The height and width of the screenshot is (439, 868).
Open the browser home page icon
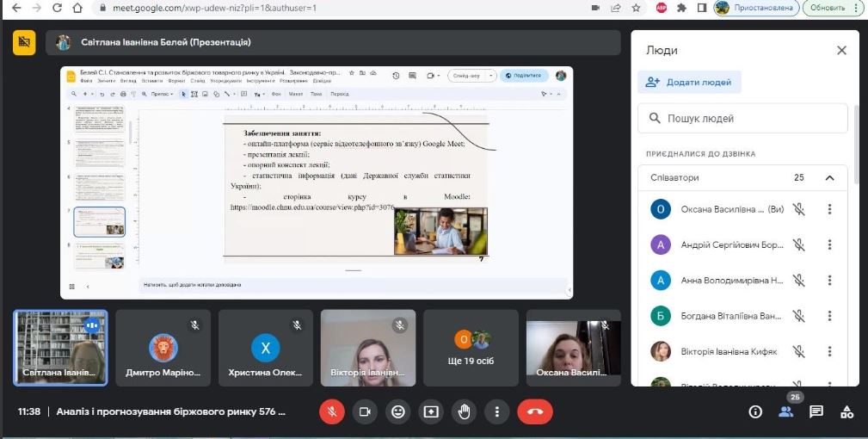click(77, 8)
